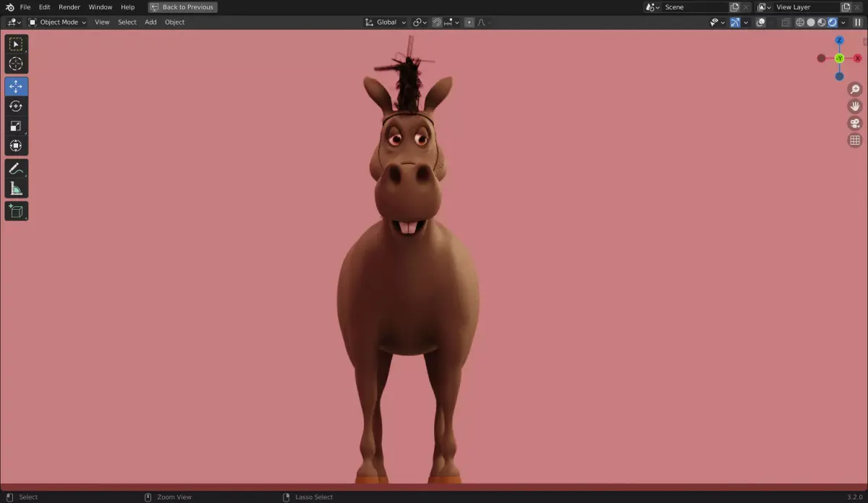The width and height of the screenshot is (868, 503).
Task: Open the gizmo options dropdown arrow
Action: [x=746, y=22]
